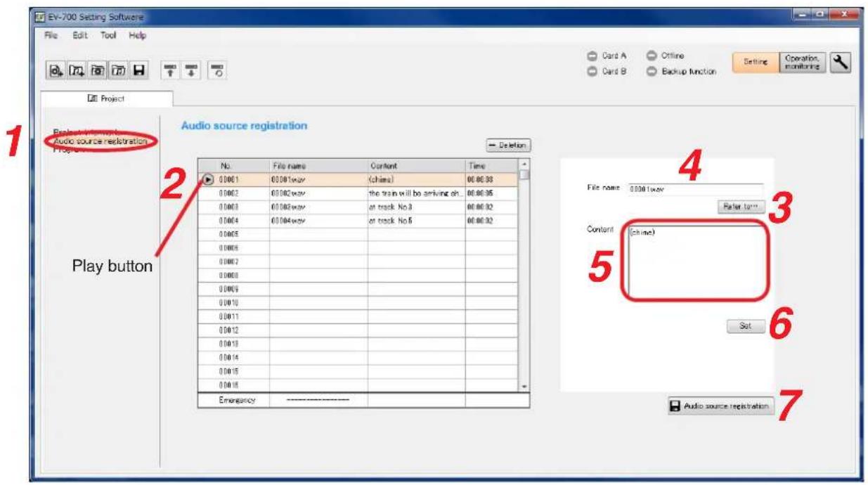Switch to Setting mode

(x=755, y=63)
